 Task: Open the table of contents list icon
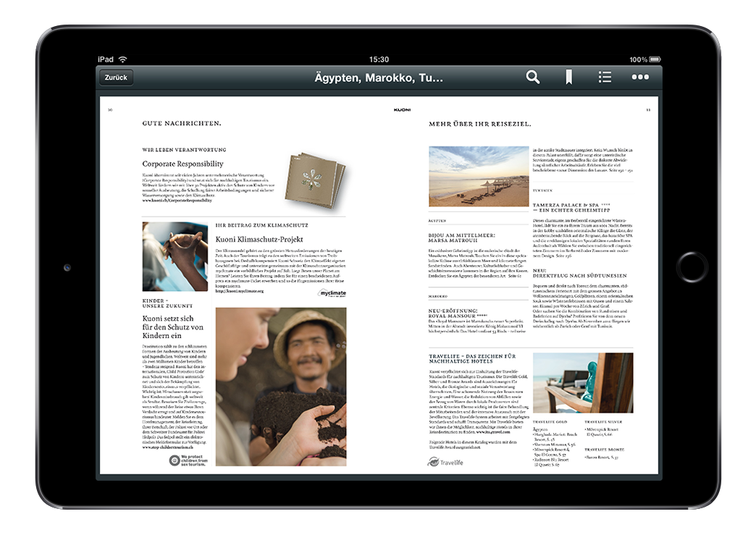coord(605,77)
